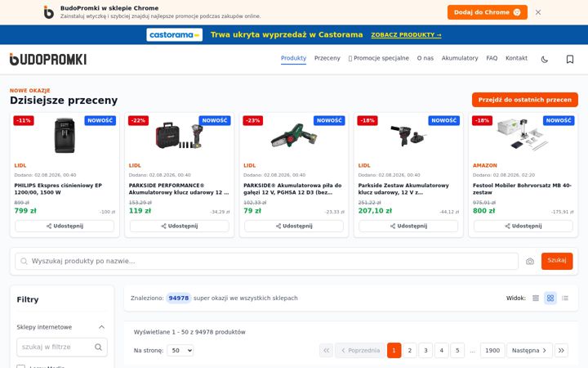The height and width of the screenshot is (368, 588).
Task: Open the FAQ nav item
Action: [x=492, y=58]
